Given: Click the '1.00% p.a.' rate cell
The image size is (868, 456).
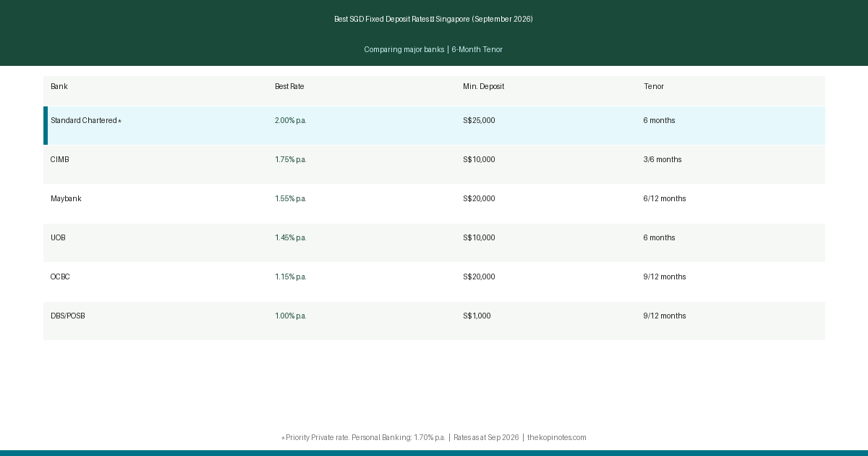Looking at the screenshot, I should pyautogui.click(x=291, y=316).
